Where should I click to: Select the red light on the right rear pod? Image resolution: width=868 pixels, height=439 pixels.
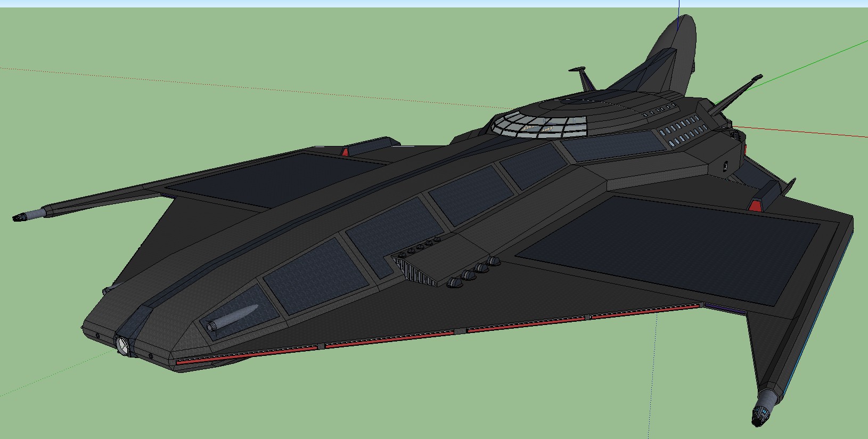(x=755, y=206)
